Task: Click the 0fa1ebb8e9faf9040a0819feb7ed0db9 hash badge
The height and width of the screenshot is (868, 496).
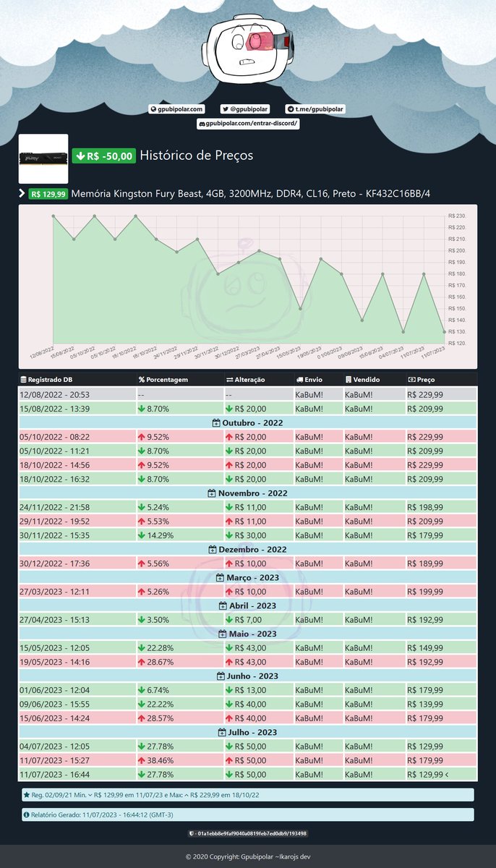Action: click(x=247, y=834)
